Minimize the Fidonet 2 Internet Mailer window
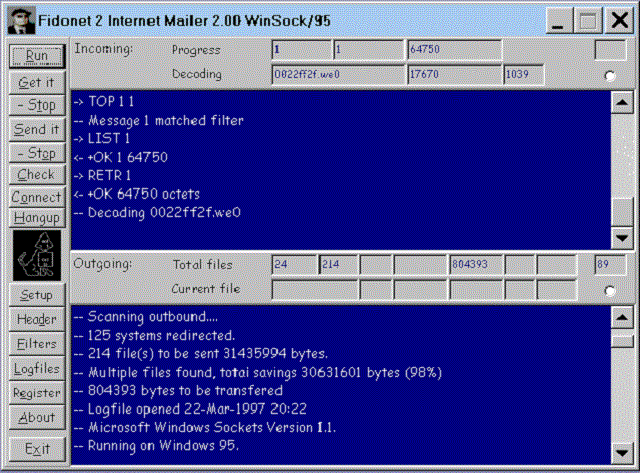Viewport: 640px width, 473px height. click(558, 21)
